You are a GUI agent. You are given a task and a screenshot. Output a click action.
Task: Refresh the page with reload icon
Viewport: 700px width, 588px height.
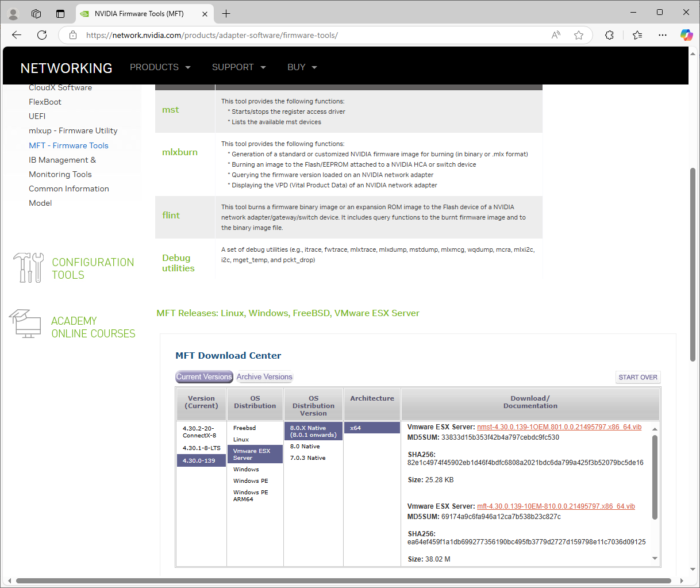coord(42,35)
